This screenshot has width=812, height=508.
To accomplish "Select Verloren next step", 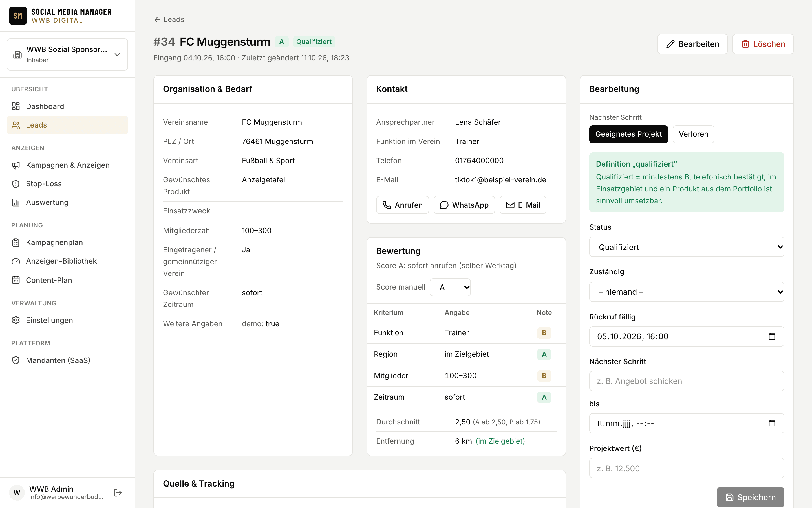I will 693,134.
